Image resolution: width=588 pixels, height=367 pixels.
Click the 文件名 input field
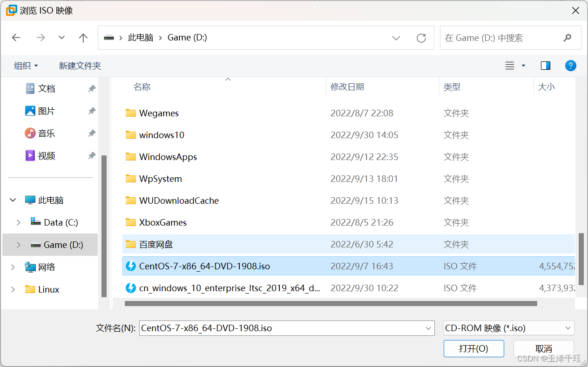click(x=287, y=328)
